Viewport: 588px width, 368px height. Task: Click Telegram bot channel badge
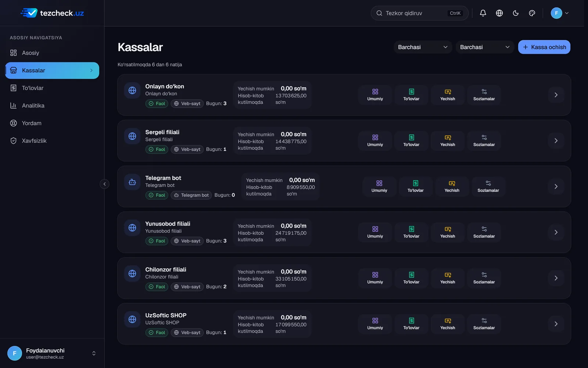point(191,195)
